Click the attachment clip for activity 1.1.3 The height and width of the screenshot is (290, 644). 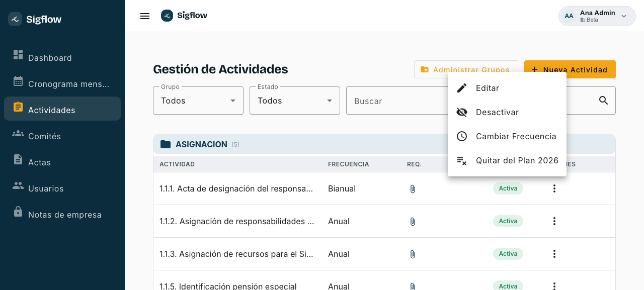(x=413, y=254)
